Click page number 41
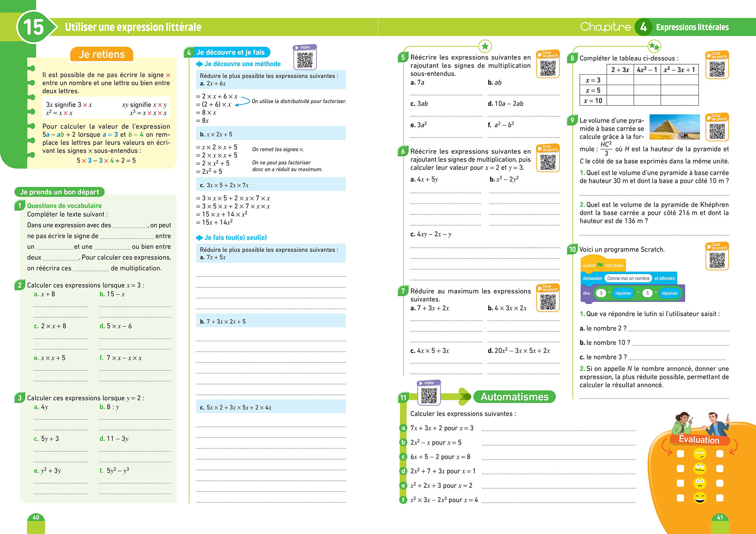Screen dimensions: 756x534 point(720,517)
